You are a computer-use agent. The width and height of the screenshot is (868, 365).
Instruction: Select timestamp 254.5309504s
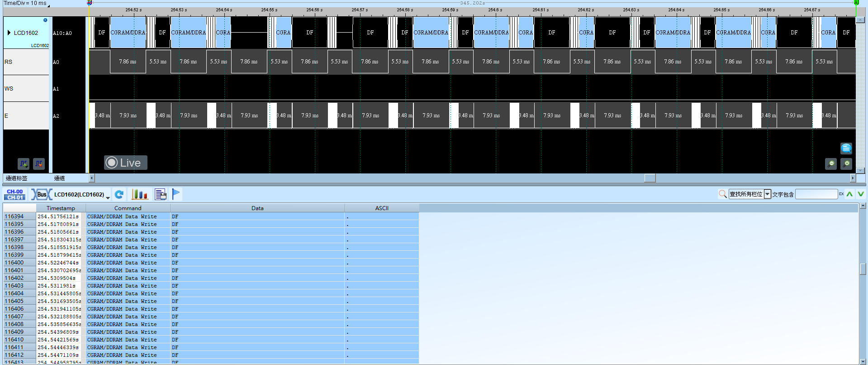point(57,278)
